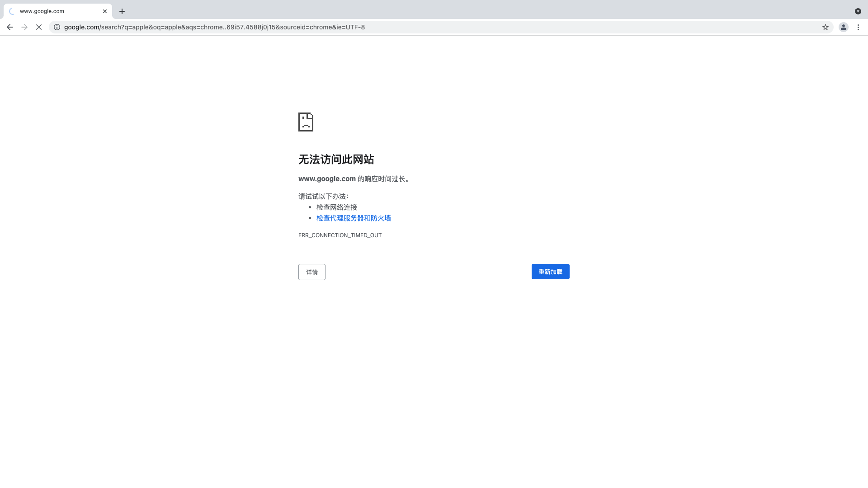868x488 pixels.
Task: Select the www.google.com tab
Action: point(54,11)
